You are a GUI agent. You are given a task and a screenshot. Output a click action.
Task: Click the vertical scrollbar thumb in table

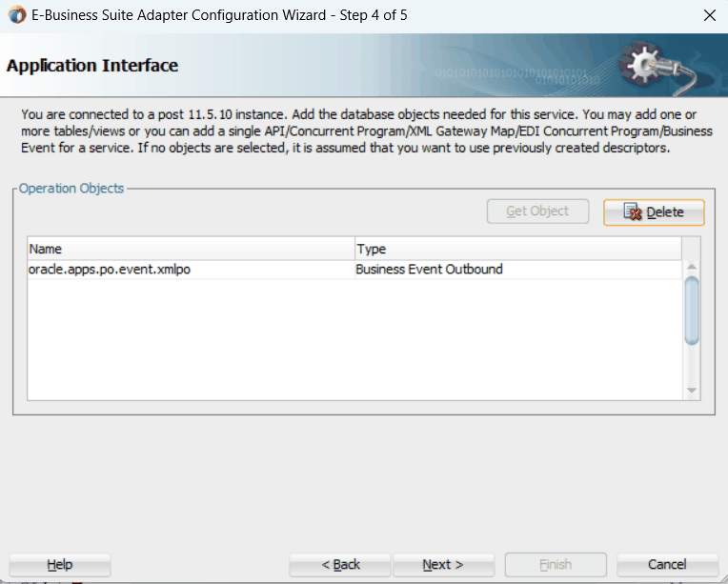pos(692,311)
